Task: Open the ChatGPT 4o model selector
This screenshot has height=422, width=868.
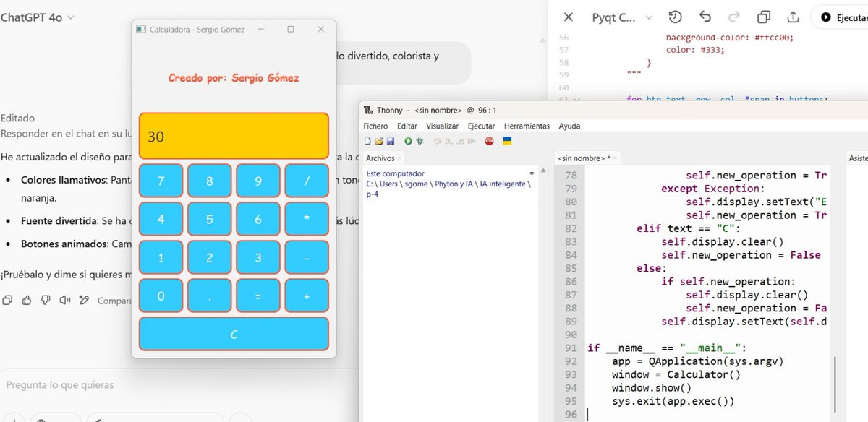Action: [33, 16]
